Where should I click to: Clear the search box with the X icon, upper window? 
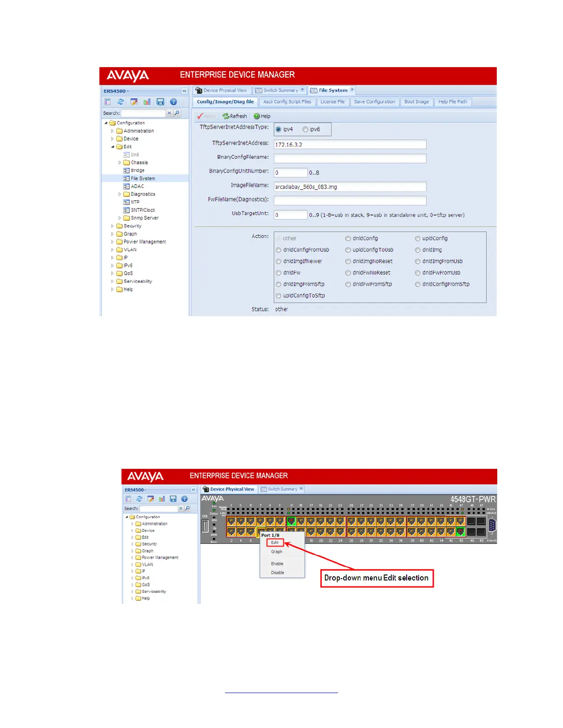pyautogui.click(x=169, y=113)
